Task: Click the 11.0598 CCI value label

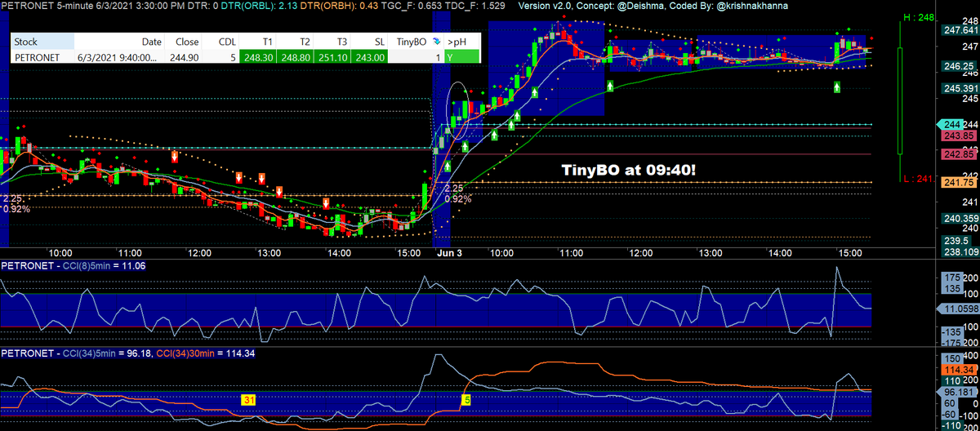Action: (960, 309)
